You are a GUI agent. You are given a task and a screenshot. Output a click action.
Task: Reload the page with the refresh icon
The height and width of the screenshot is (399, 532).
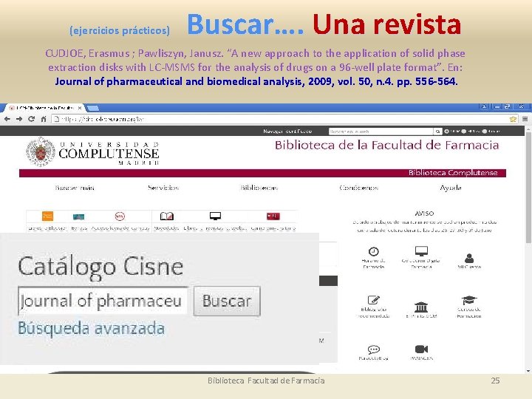pos(32,119)
